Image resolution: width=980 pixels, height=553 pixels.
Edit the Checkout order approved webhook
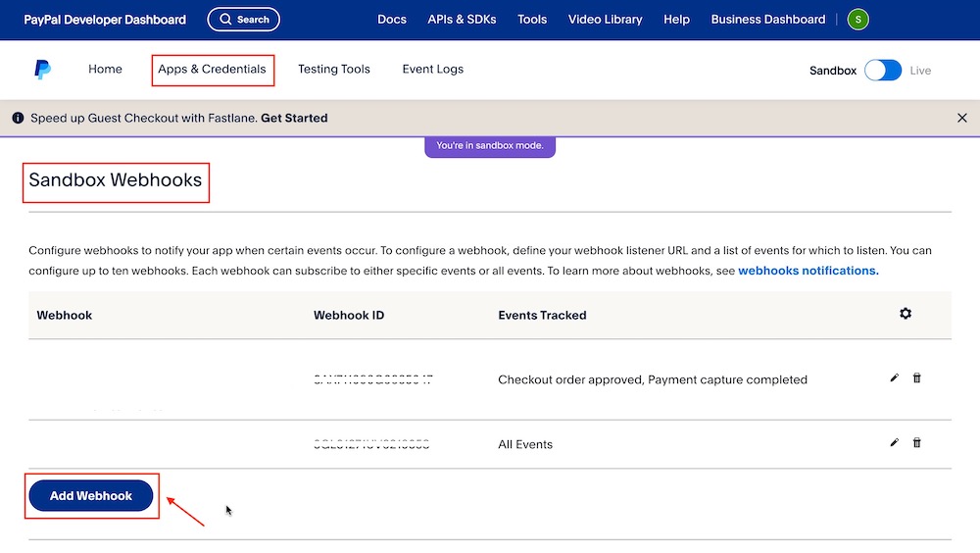[x=894, y=378]
